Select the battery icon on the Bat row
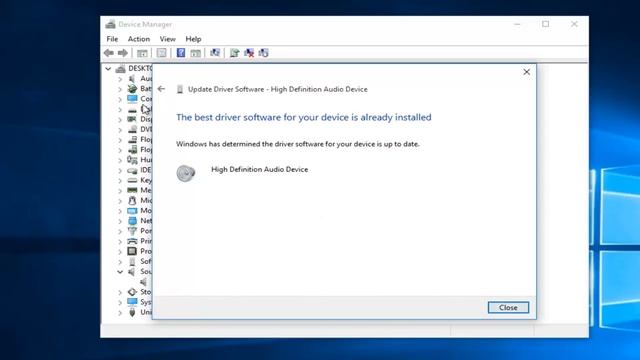This screenshot has height=360, width=640. pos(132,89)
